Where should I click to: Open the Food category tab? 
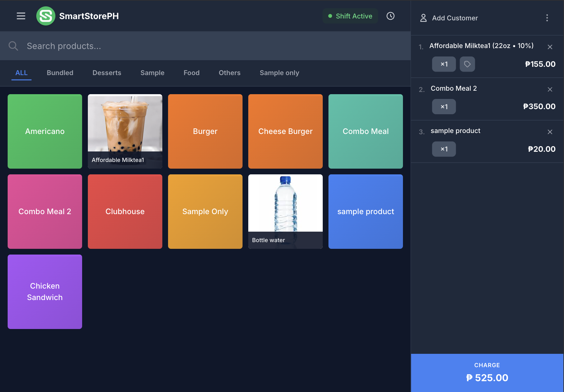point(191,73)
